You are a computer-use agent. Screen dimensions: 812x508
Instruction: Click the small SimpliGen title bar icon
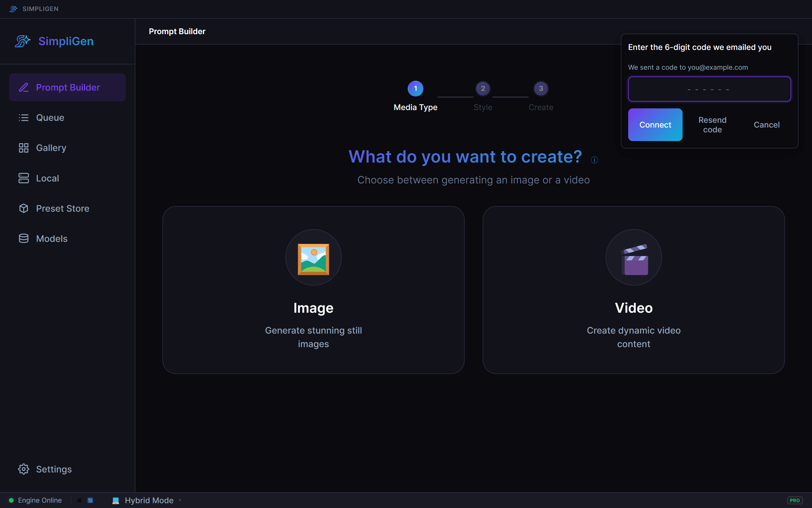point(14,9)
